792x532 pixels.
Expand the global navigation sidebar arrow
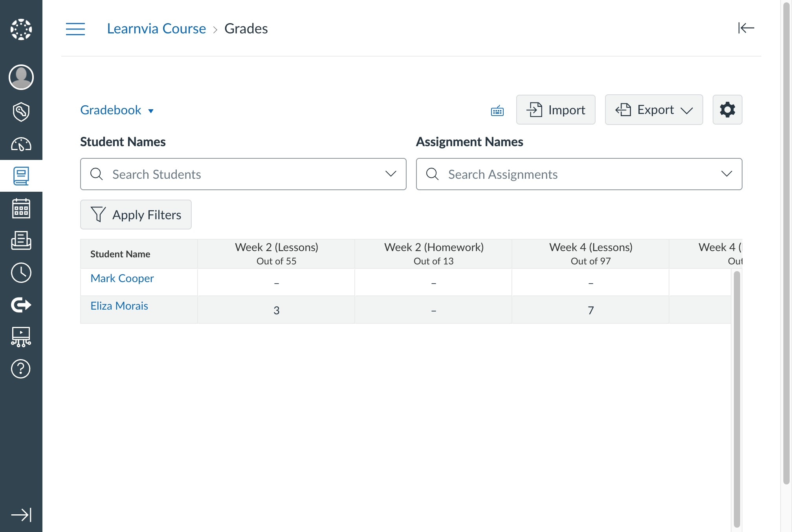coord(21,515)
